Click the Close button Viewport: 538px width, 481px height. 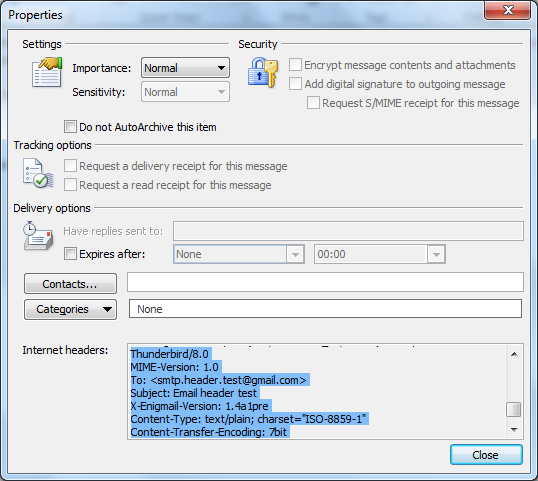point(486,455)
